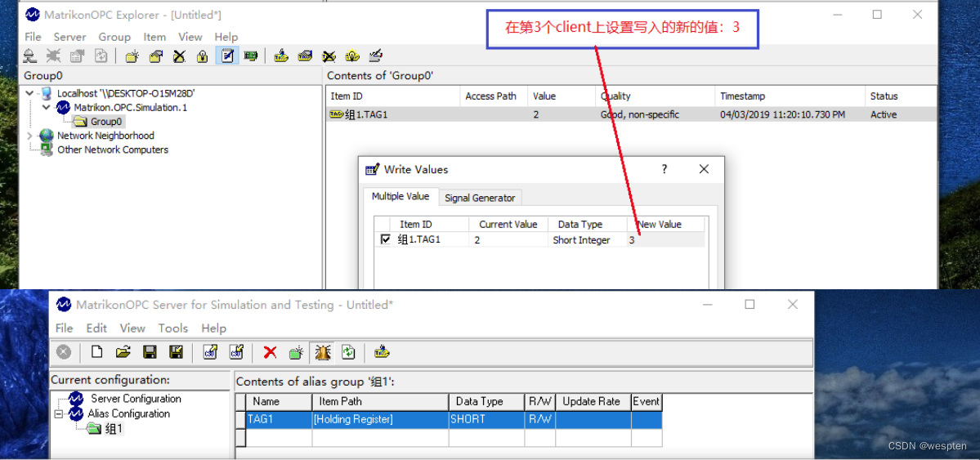The height and width of the screenshot is (460, 980).
Task: Click the Remove Group crossed-out folder icon
Action: point(179,56)
